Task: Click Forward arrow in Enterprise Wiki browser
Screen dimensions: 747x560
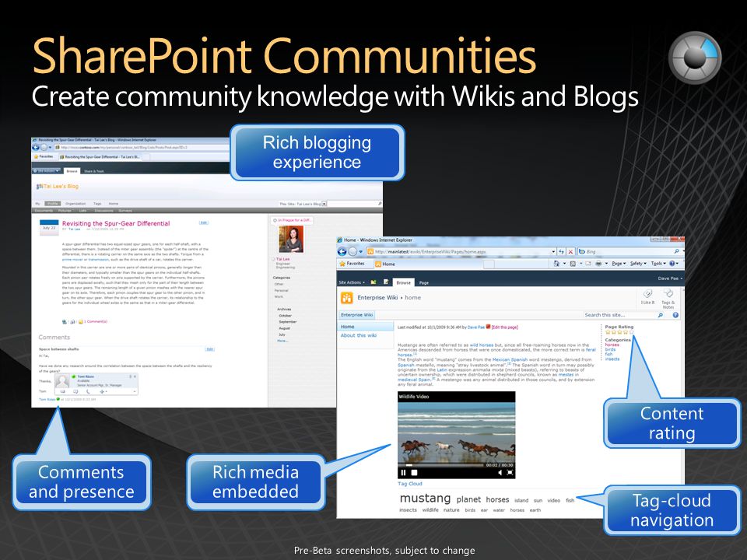Action: tap(352, 251)
